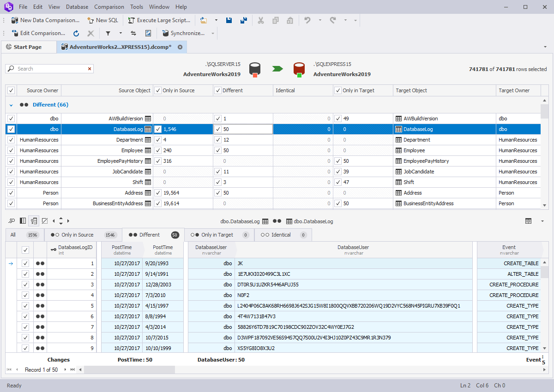554x392 pixels.
Task: Switch to the Only in Target records tab
Action: point(219,235)
